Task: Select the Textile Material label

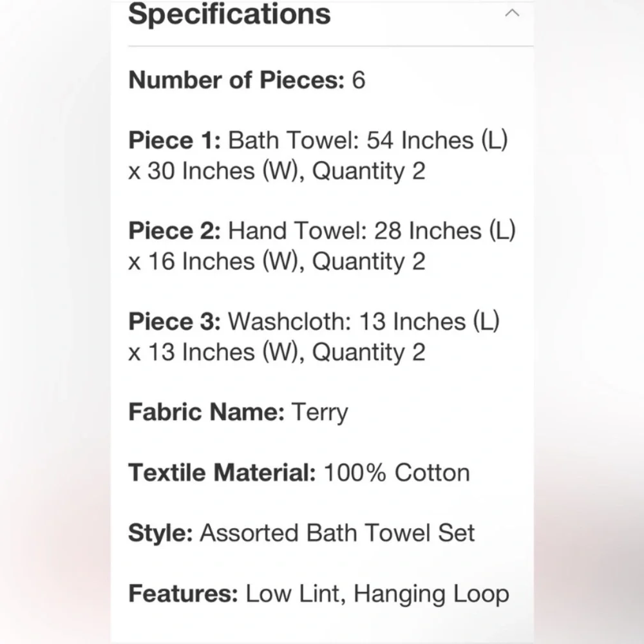Action: point(222,473)
